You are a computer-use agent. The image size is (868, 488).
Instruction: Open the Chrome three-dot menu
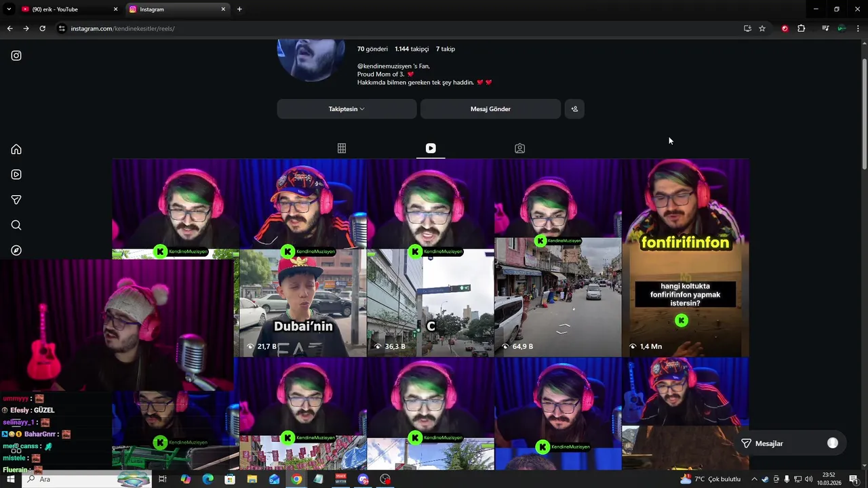point(859,28)
